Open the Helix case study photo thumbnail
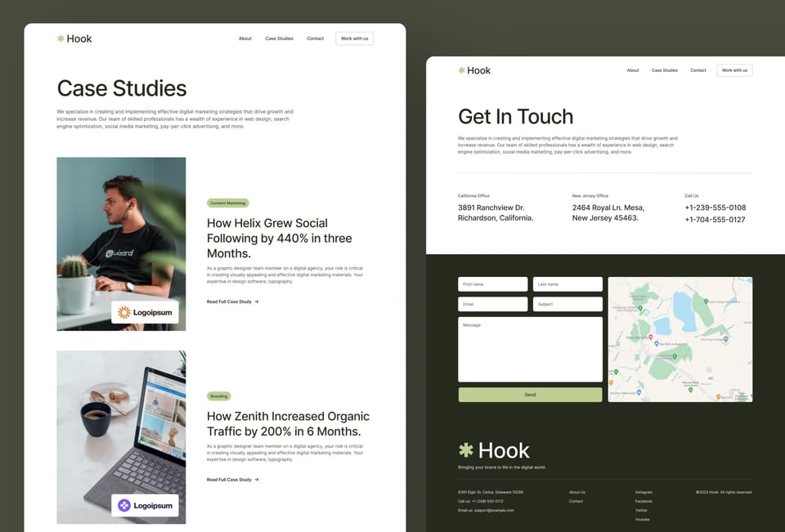This screenshot has height=532, width=785. [x=121, y=244]
